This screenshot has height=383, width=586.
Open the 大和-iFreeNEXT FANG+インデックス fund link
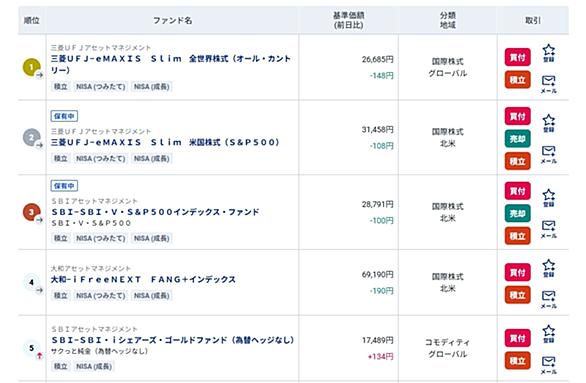143,279
